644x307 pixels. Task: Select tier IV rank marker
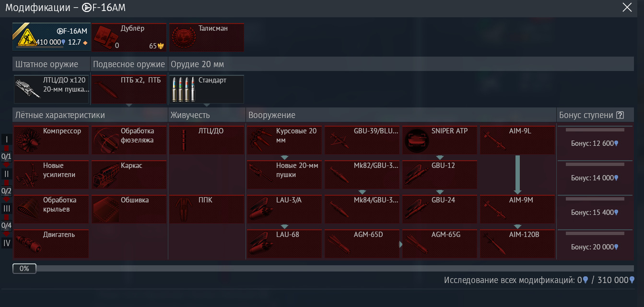pyautogui.click(x=7, y=243)
